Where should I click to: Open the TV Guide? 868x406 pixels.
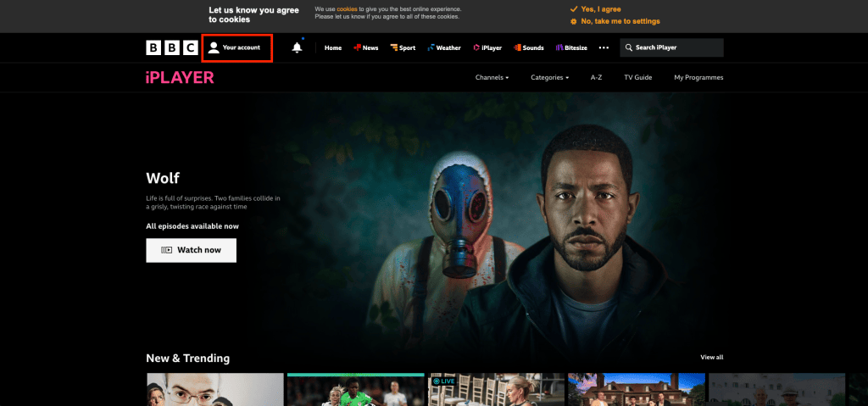click(637, 77)
